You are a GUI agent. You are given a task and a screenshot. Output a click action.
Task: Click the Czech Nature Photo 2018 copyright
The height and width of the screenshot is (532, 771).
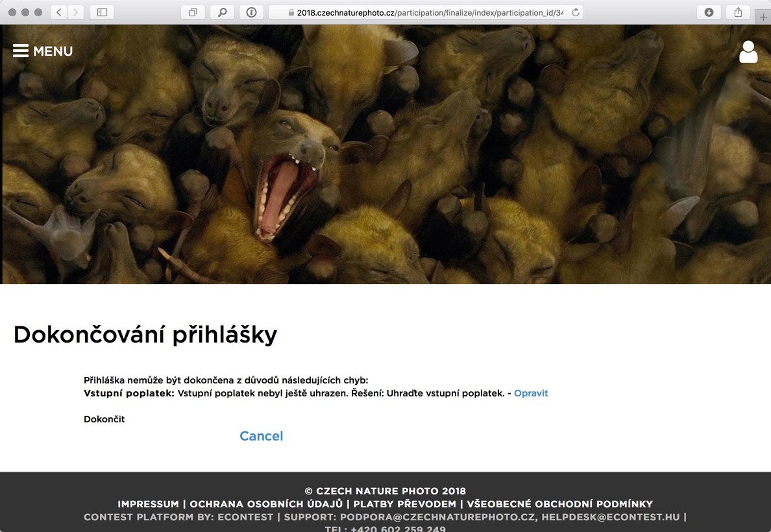tap(385, 491)
